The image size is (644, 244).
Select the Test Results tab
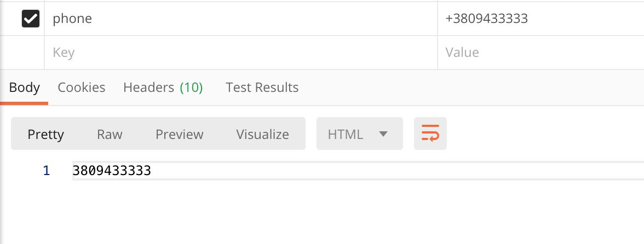point(262,88)
